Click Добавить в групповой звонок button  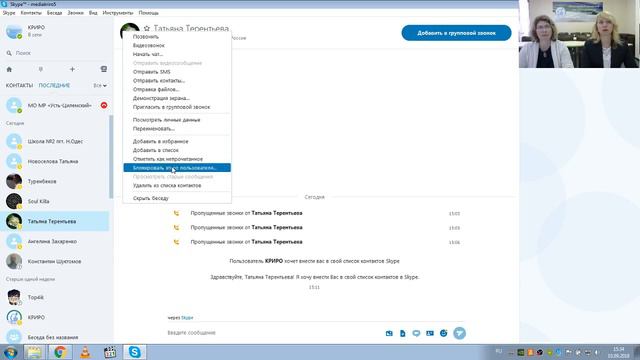[456, 33]
